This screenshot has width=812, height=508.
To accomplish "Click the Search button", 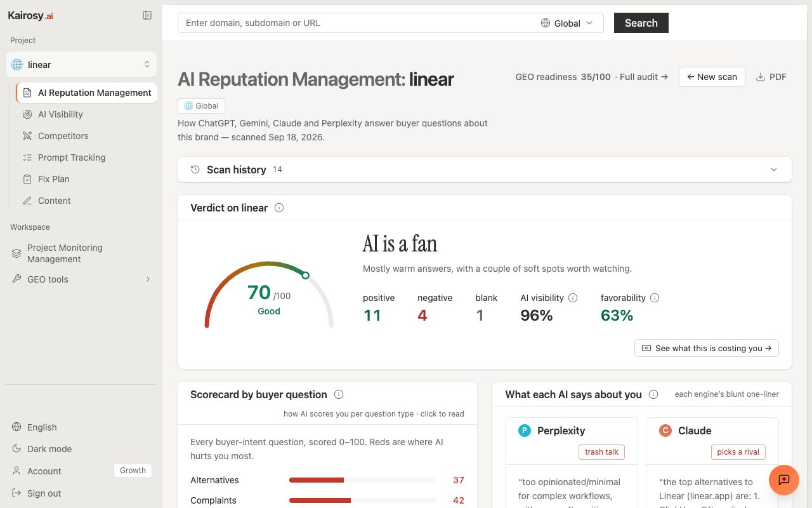I will pyautogui.click(x=641, y=23).
